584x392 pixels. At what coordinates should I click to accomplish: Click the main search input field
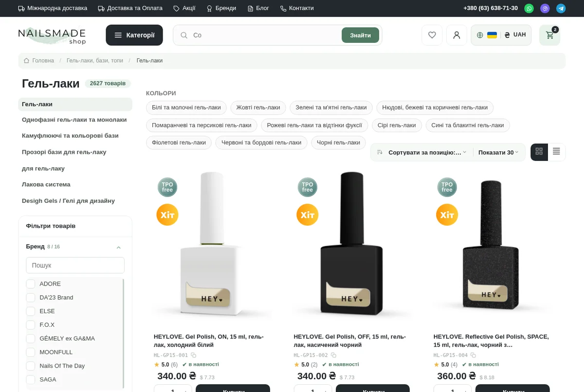[265, 35]
